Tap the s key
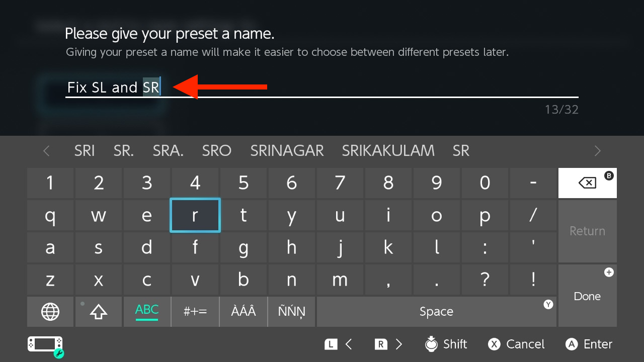The height and width of the screenshot is (362, 644). tap(99, 247)
